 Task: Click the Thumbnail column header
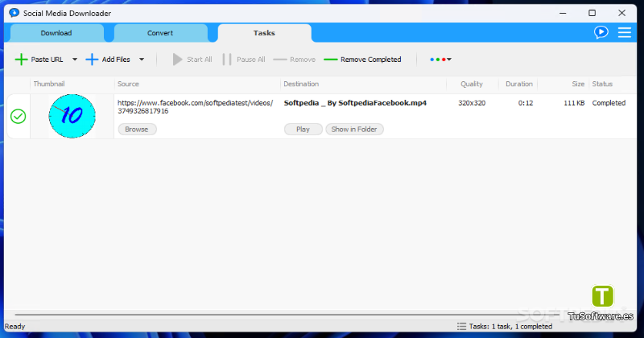(49, 84)
